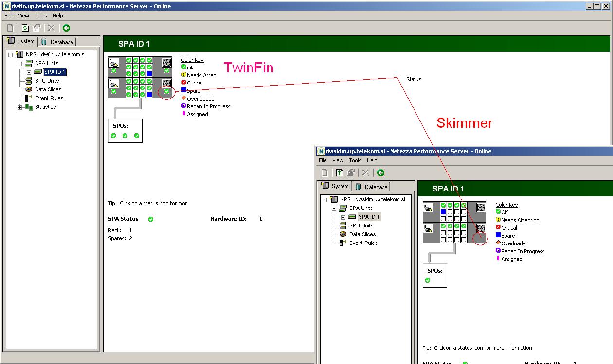Screen dimensions: 613x364
Task: Click green Back arrow in dwfin toolbar
Action: click(66, 28)
